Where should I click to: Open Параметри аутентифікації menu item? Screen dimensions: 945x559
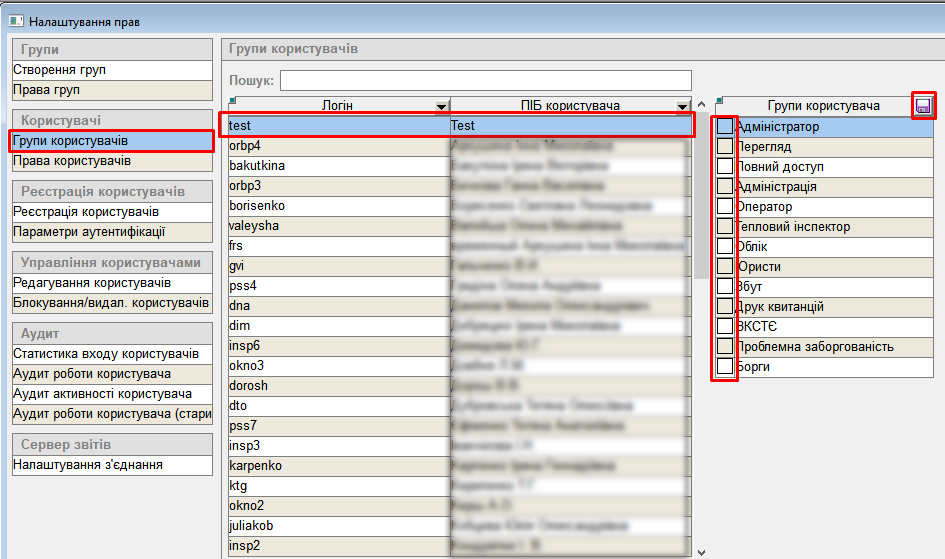click(112, 232)
